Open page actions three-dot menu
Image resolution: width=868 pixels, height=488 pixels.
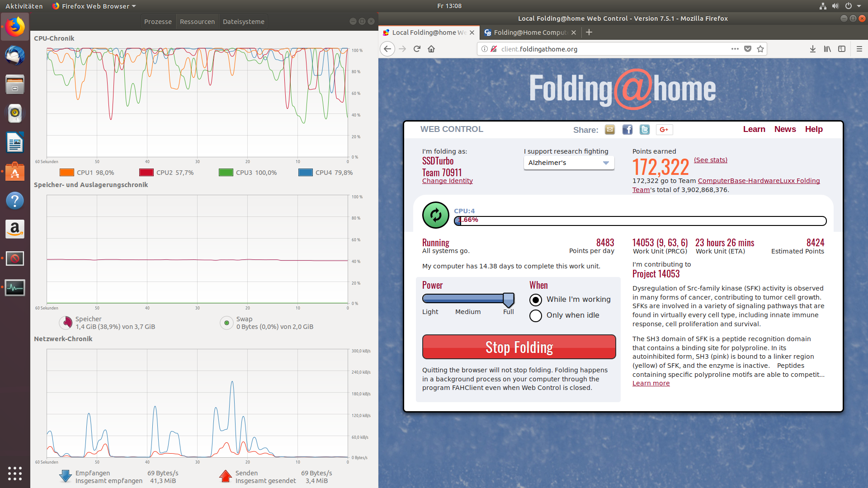pos(735,49)
